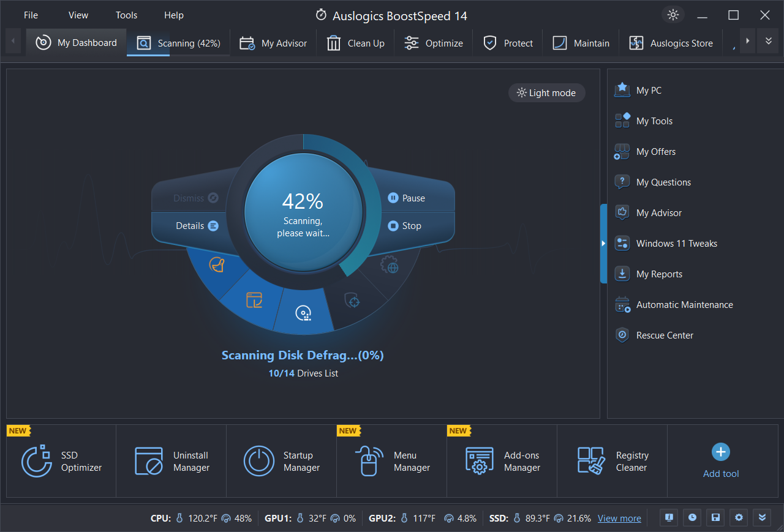
Task: Pause the running scan
Action: (407, 198)
